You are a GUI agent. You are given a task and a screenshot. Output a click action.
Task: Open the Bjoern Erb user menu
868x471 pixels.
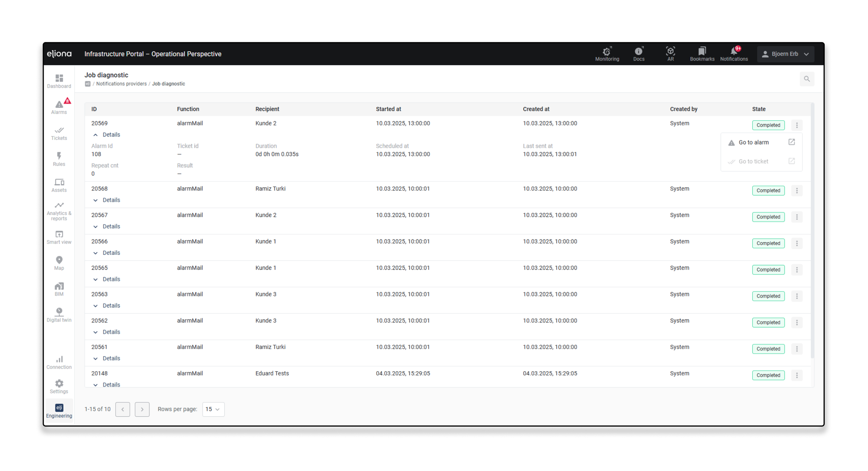coord(785,54)
